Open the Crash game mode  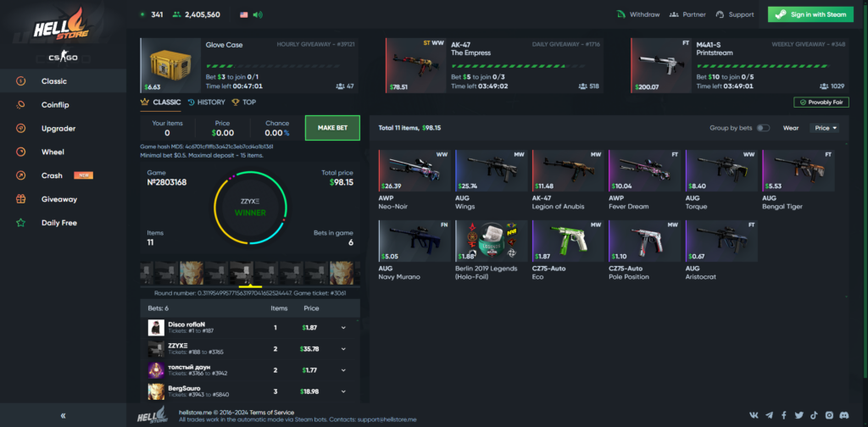point(63,175)
